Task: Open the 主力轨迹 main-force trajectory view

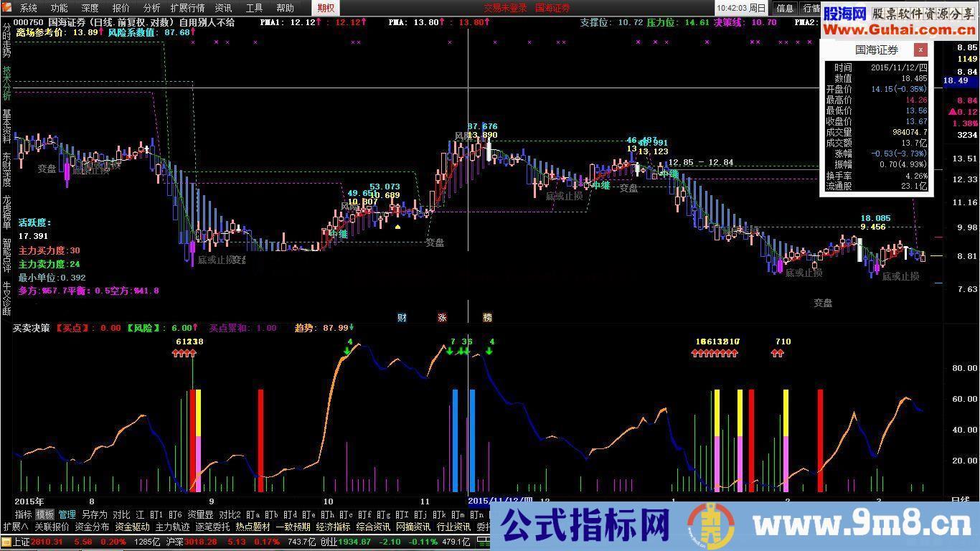Action: point(173,527)
